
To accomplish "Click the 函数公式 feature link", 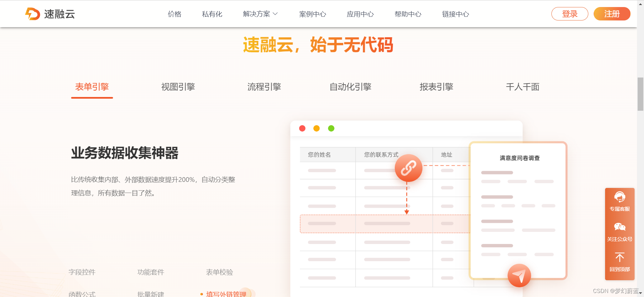I will (82, 294).
